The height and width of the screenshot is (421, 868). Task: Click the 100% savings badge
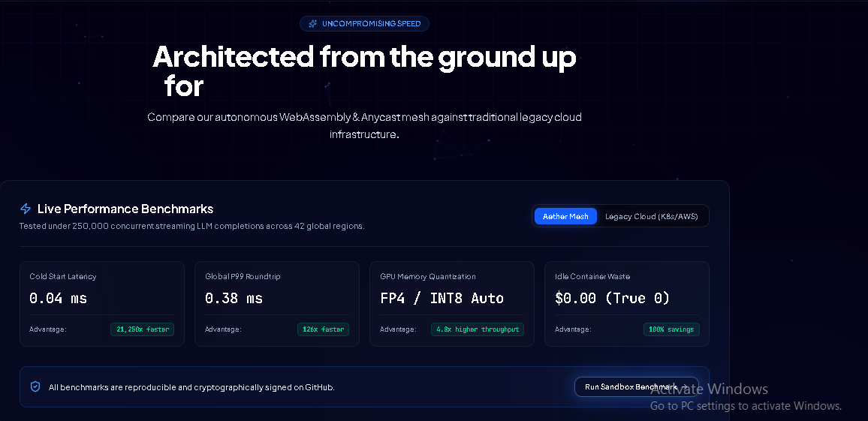pyautogui.click(x=671, y=329)
